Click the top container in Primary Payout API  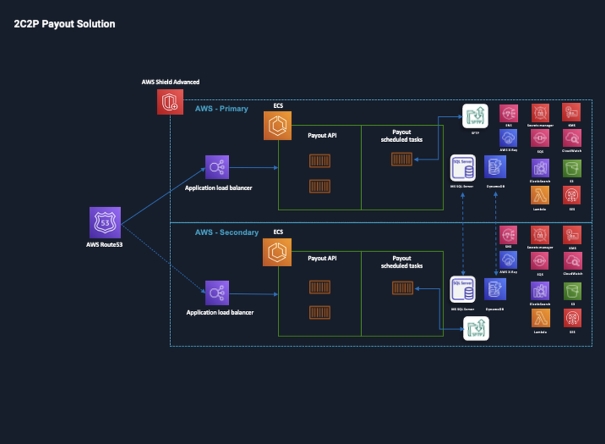pyautogui.click(x=319, y=161)
